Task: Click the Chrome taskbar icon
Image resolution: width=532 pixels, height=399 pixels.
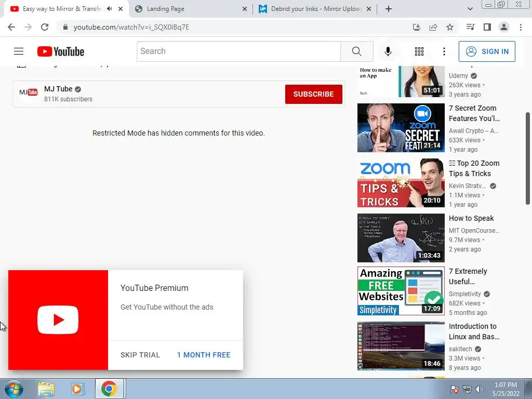Action: [x=109, y=389]
